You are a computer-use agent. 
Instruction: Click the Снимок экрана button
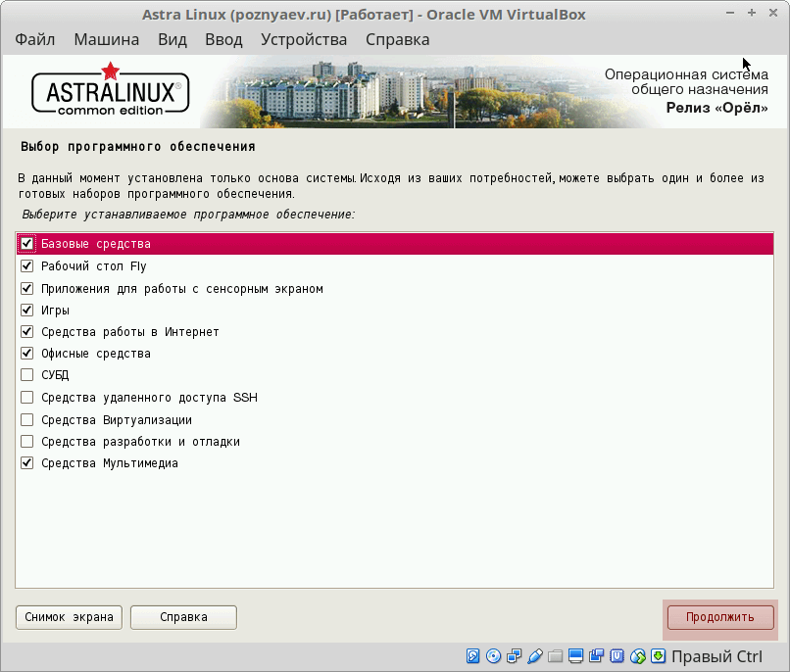[x=69, y=617]
